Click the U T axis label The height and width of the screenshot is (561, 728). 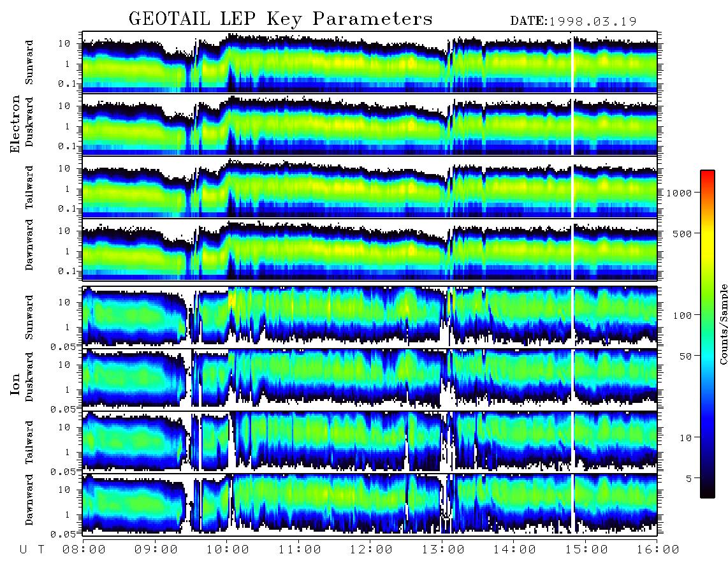32,550
